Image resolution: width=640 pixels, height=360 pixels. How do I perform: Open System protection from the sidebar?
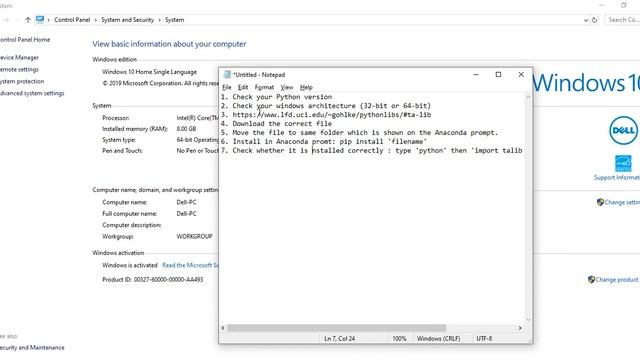tap(22, 81)
